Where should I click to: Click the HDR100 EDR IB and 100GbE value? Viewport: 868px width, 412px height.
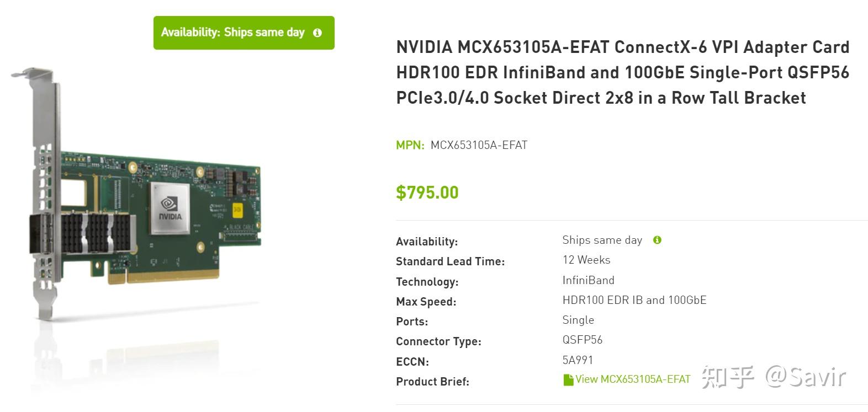634,300
